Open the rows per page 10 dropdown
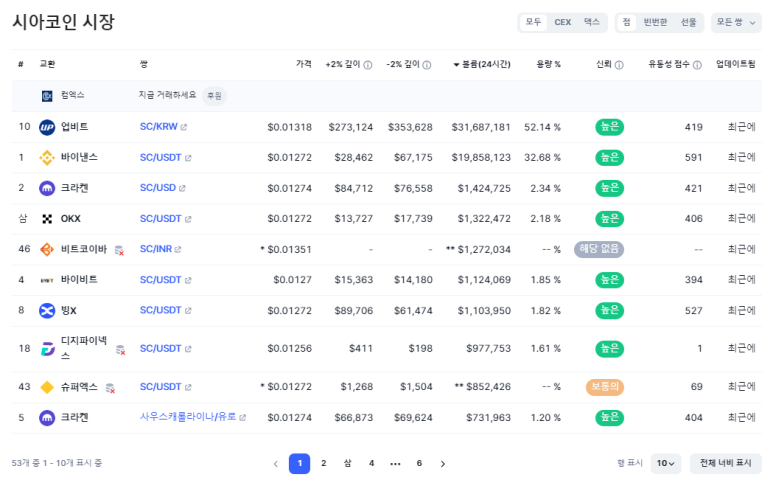Image resolution: width=773 pixels, height=480 pixels. [666, 463]
